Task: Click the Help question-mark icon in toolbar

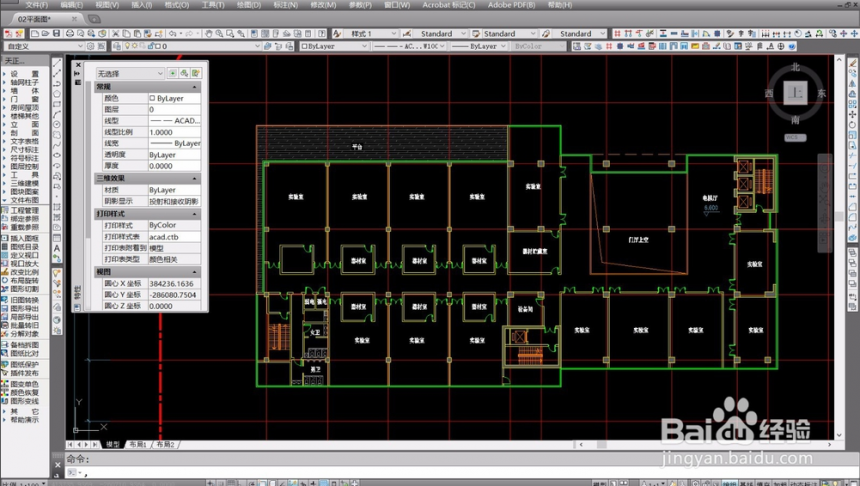Action: 322,33
